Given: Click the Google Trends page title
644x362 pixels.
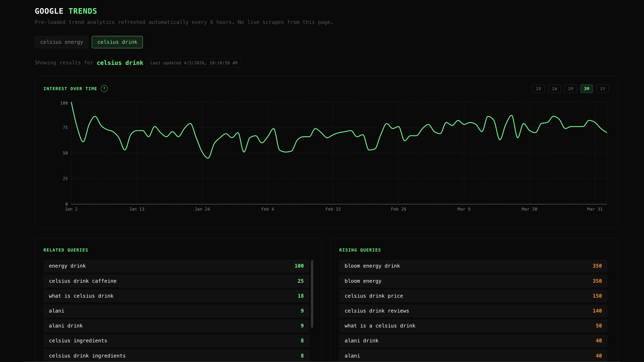Looking at the screenshot, I should tap(66, 11).
